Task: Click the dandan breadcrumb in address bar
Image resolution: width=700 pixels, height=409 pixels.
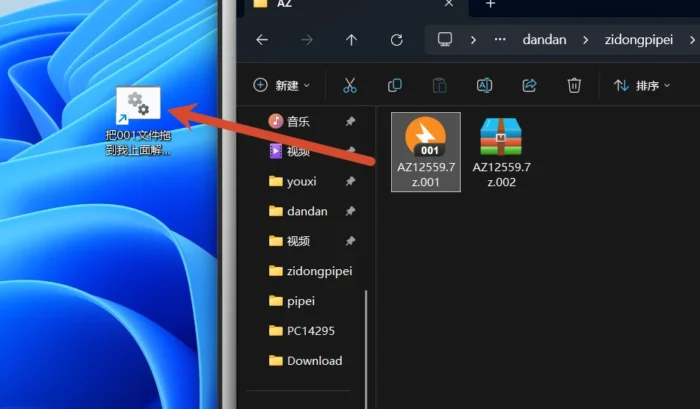Action: (x=544, y=40)
